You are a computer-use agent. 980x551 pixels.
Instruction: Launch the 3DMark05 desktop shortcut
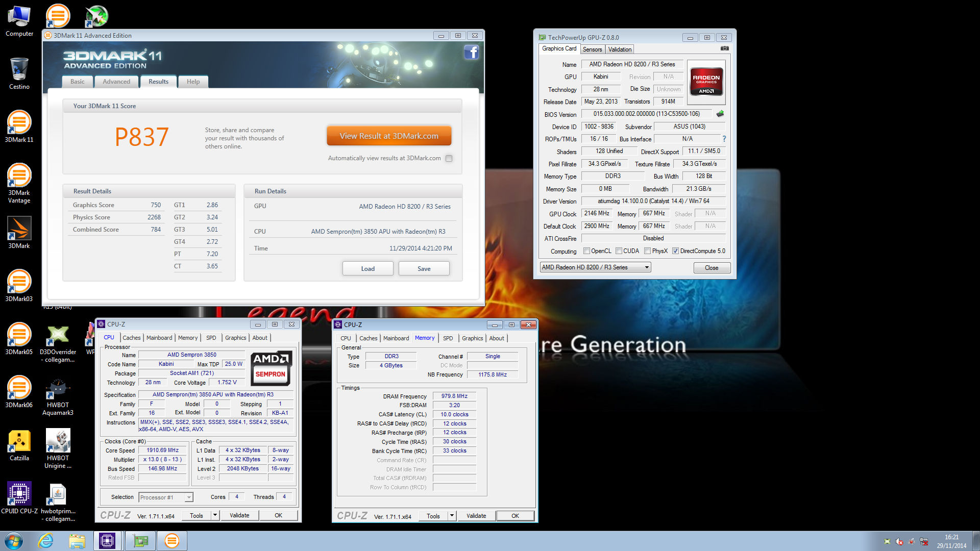coord(19,339)
